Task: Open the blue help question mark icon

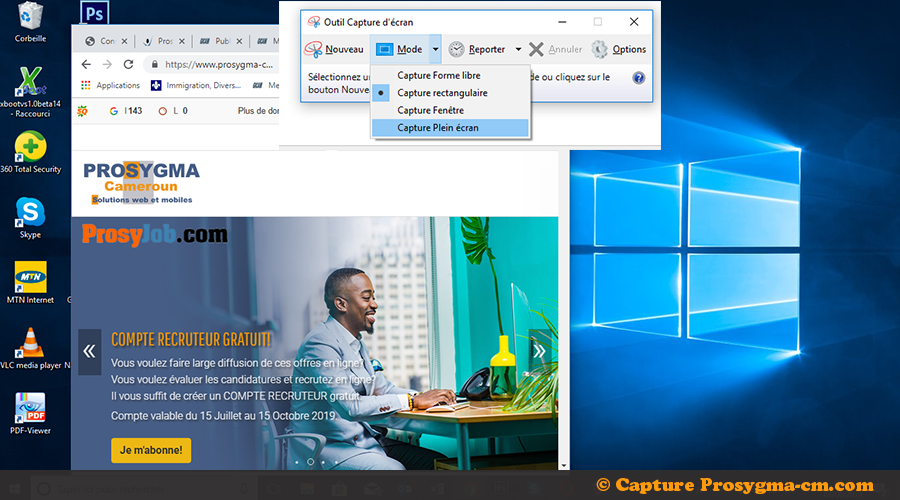Action: coord(638,78)
